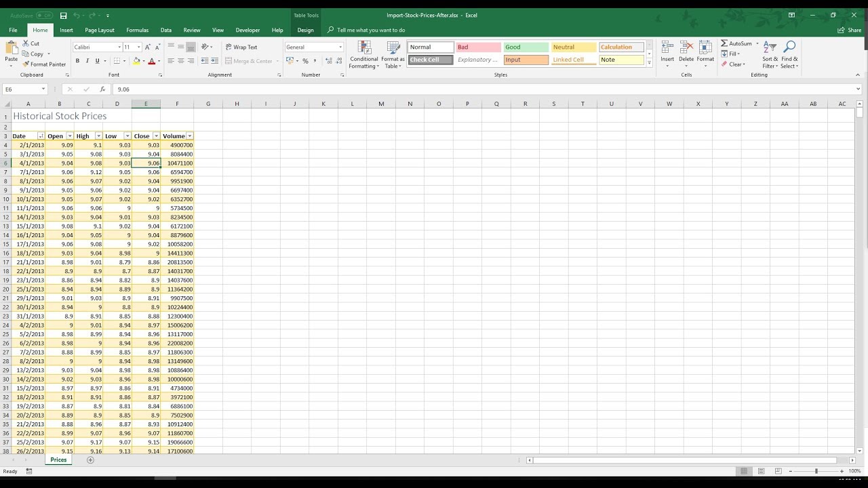Image resolution: width=868 pixels, height=488 pixels.
Task: Open the Calibri font name dropdown
Action: click(x=119, y=47)
